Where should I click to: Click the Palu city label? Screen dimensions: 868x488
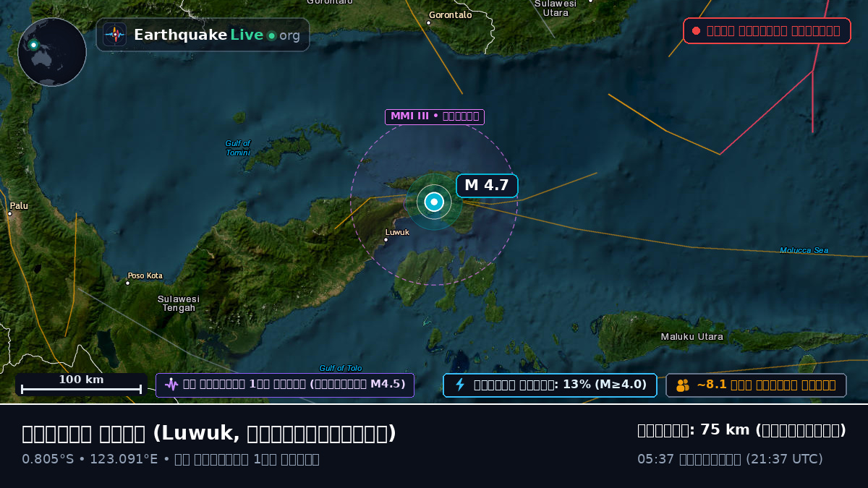click(x=19, y=206)
